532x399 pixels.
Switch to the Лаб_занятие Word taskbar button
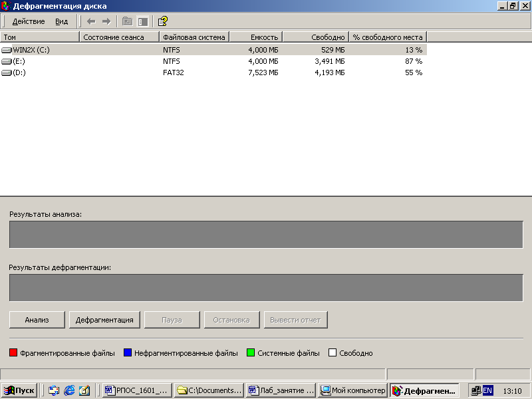[281, 390]
